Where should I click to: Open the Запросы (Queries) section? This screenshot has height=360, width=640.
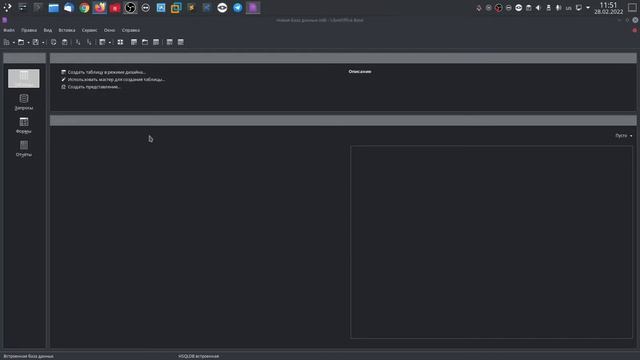pyautogui.click(x=24, y=102)
